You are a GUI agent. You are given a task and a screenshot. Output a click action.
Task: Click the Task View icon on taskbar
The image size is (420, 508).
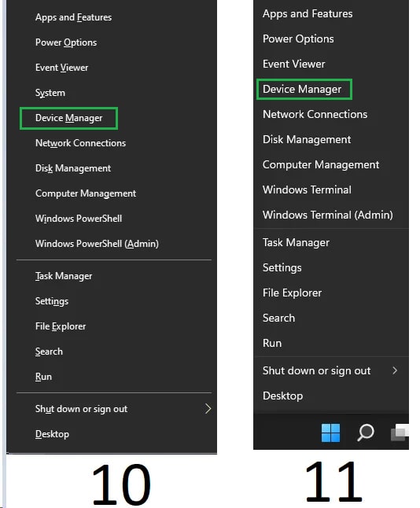(x=400, y=433)
